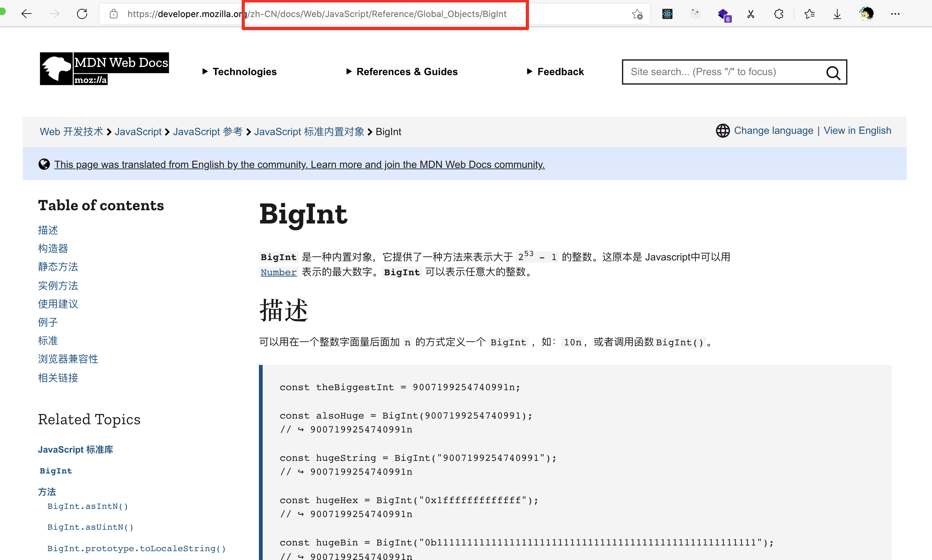Open BigInt.asIntN() in Related Topics

[x=87, y=506]
